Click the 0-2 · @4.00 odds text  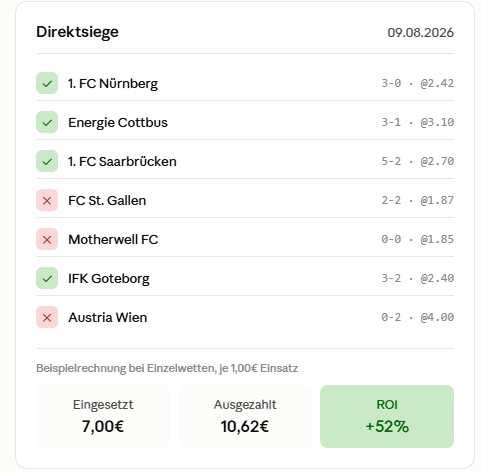coord(418,317)
